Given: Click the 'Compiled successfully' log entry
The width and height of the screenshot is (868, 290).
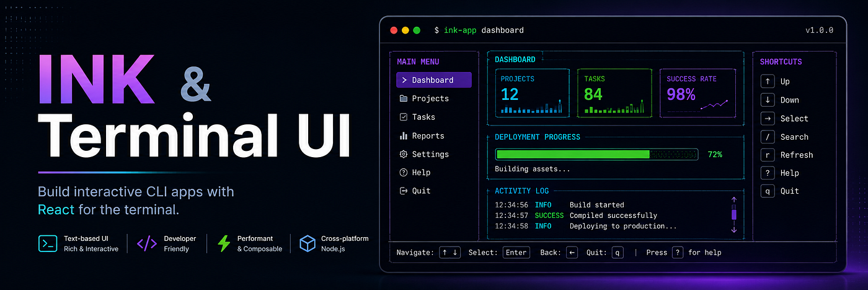Looking at the screenshot, I should coord(613,215).
